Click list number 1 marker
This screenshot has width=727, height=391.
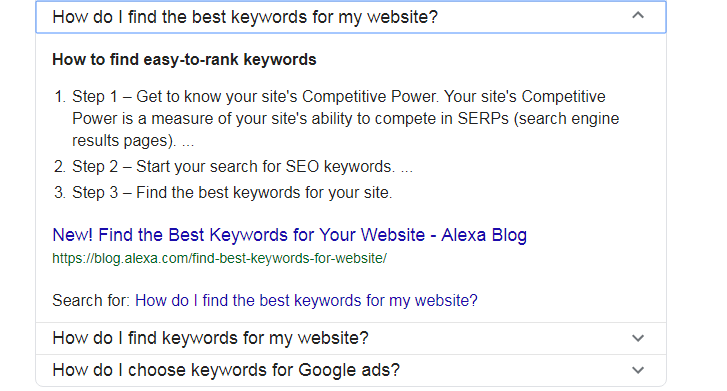click(60, 96)
